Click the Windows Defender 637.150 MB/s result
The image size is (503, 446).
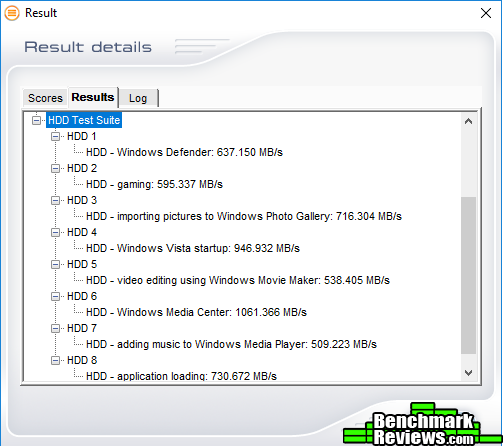(184, 152)
